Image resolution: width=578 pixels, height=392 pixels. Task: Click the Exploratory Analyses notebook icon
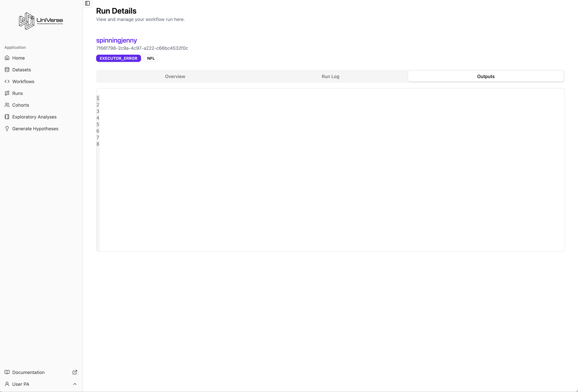(x=7, y=117)
